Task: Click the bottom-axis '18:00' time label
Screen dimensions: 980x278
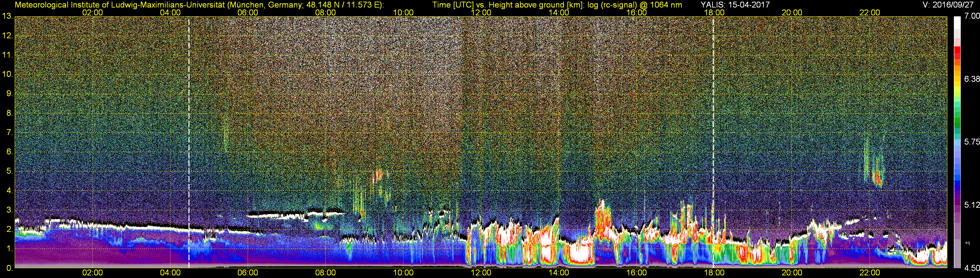Action: point(714,273)
